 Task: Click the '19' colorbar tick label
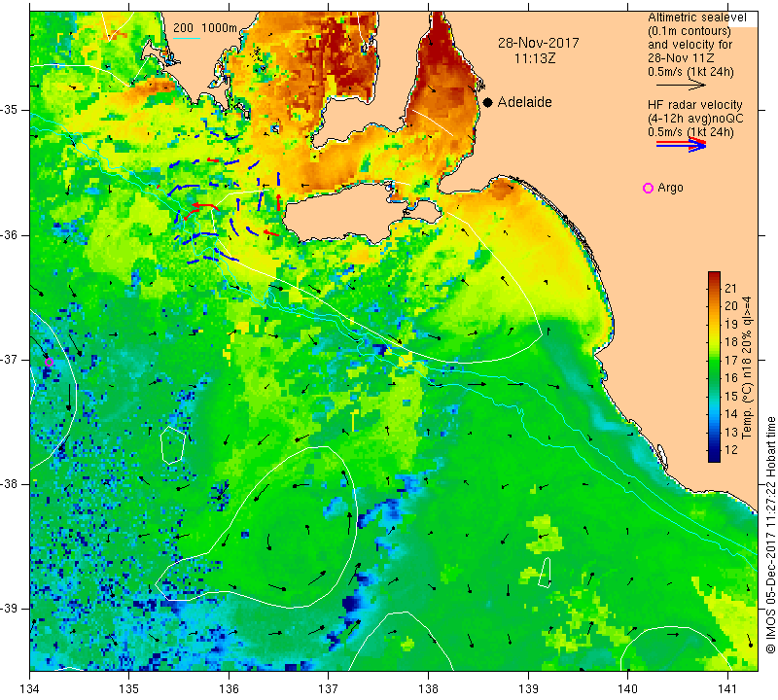731,325
